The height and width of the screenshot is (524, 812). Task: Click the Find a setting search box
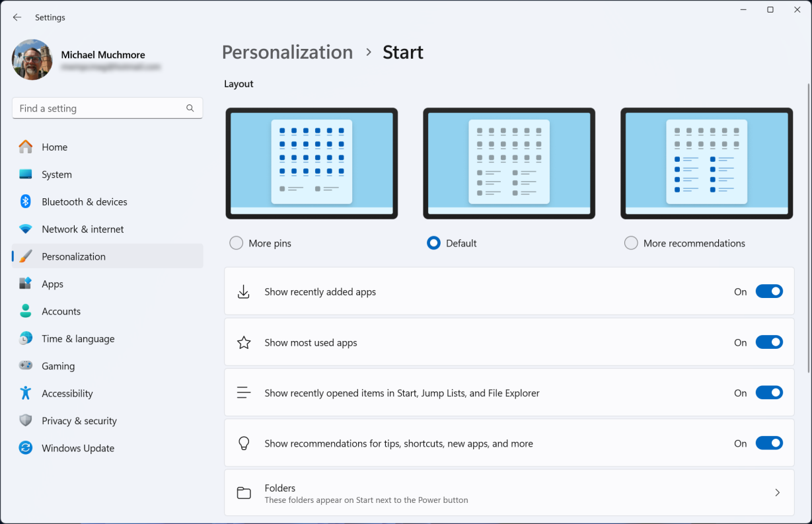(x=99, y=108)
